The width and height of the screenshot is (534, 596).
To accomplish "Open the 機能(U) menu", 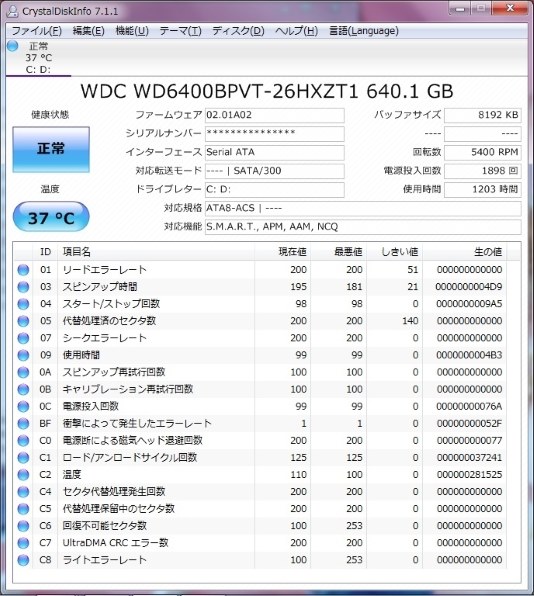I will pos(132,31).
